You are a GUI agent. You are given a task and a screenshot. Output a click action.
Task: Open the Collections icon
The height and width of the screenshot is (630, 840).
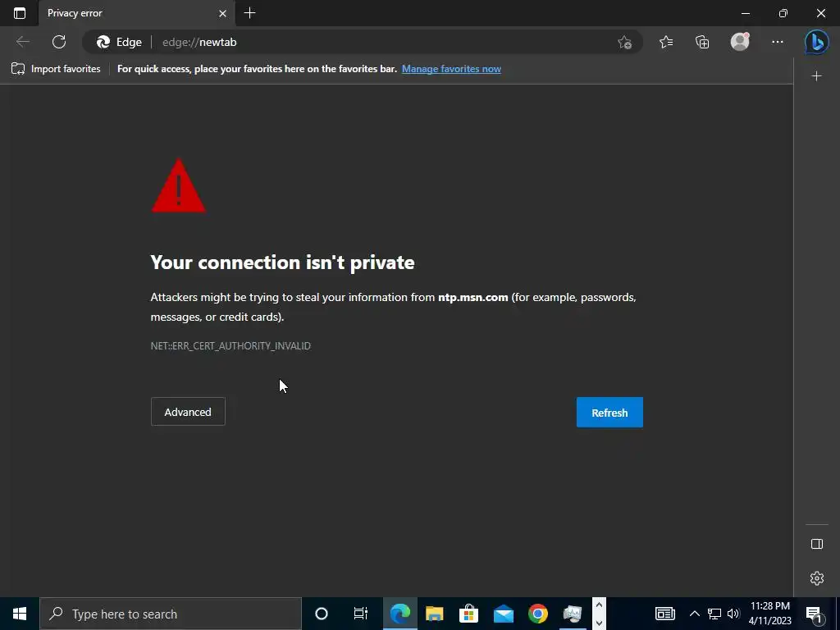(x=702, y=42)
